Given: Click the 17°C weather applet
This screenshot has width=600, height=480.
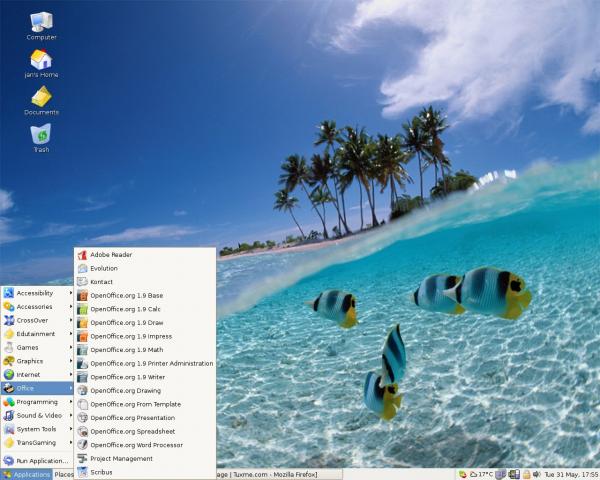Looking at the screenshot, I should [481, 475].
